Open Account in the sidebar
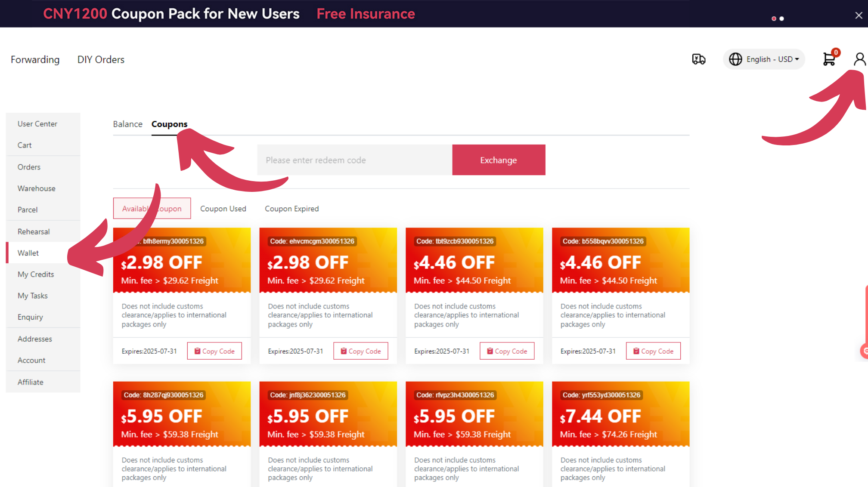Screen dimensions: 868x487 coord(31,361)
